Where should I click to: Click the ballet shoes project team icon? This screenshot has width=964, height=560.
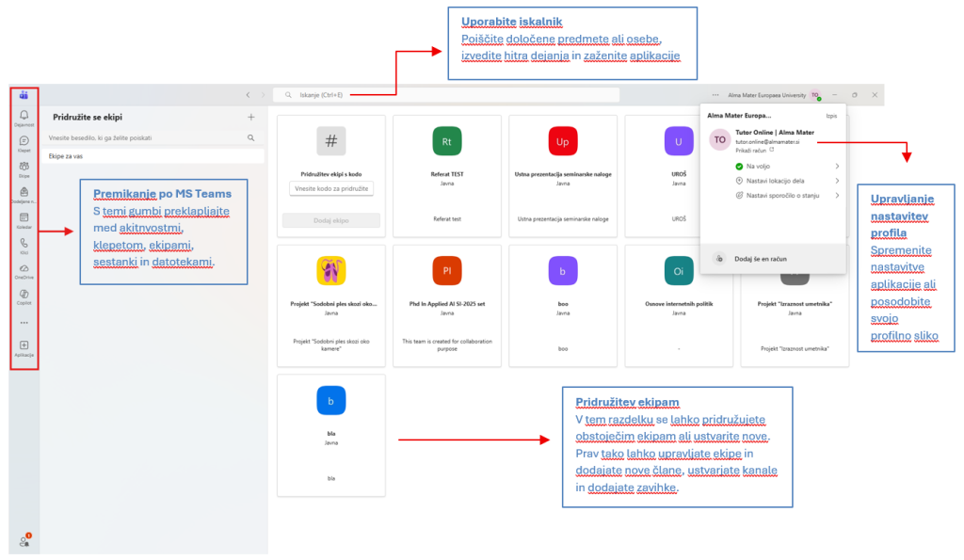330,270
